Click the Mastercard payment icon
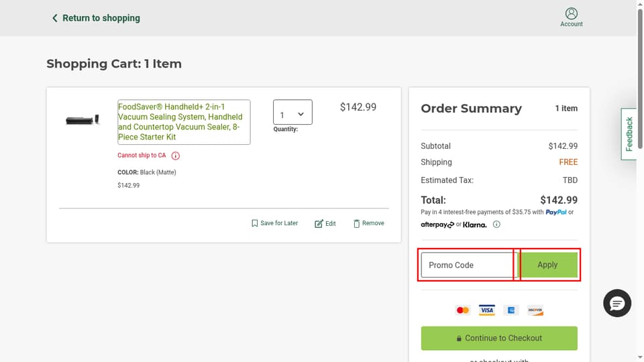The width and height of the screenshot is (644, 362). tap(462, 310)
